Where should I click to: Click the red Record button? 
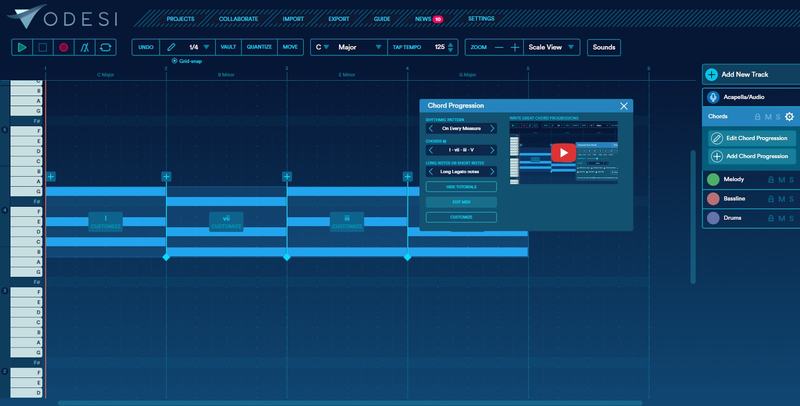coord(64,47)
